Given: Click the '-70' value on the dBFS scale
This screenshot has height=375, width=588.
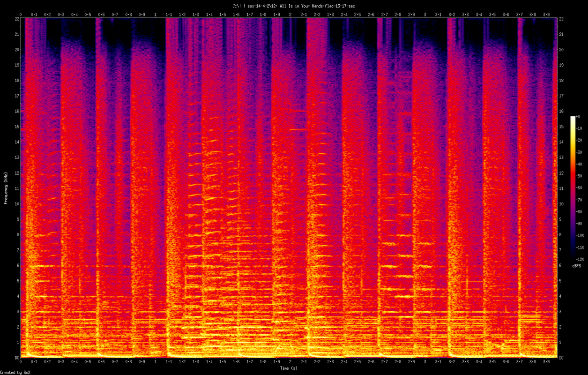Looking at the screenshot, I should pos(580,200).
